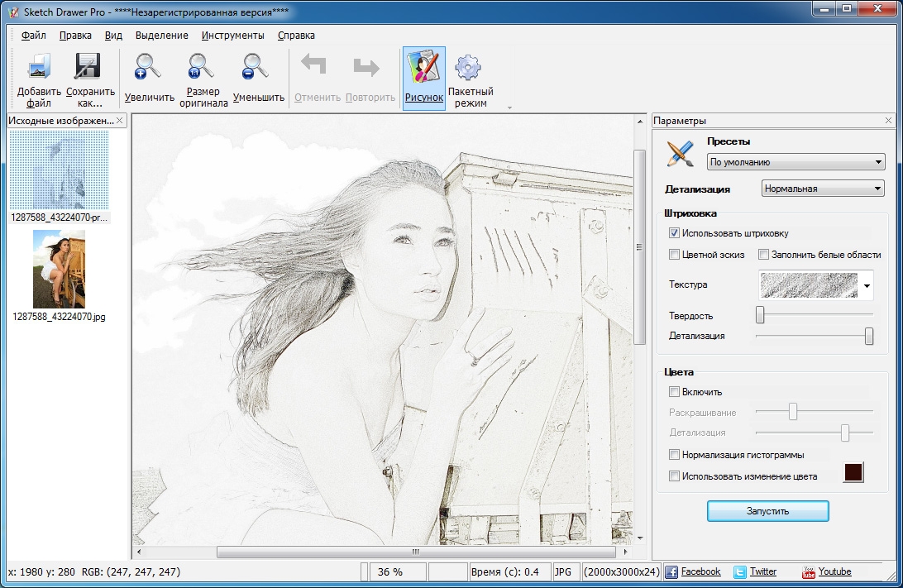Enable Заполнить белые области checkbox
Screen dimensions: 903x588
pos(763,255)
